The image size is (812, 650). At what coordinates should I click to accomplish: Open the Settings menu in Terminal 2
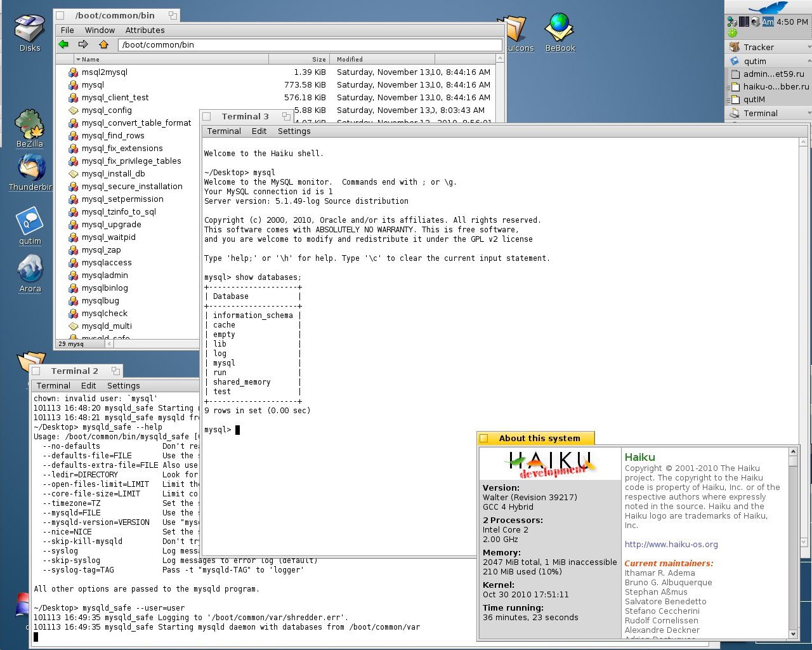tap(124, 385)
